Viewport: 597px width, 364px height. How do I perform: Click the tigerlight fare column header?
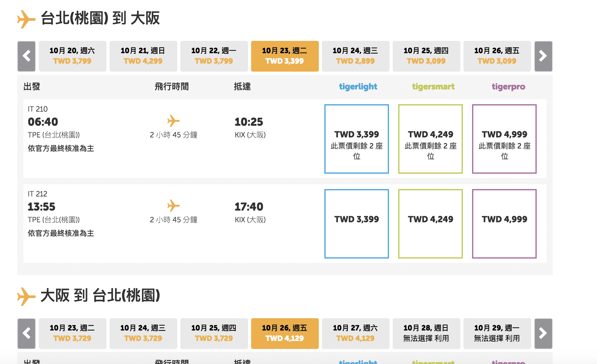pyautogui.click(x=358, y=87)
